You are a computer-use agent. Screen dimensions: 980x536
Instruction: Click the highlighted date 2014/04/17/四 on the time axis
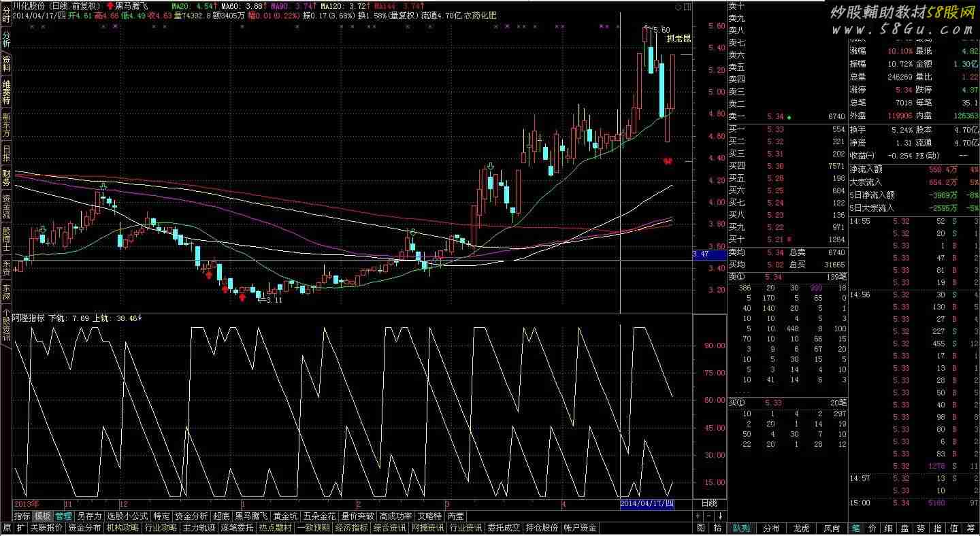click(x=647, y=504)
